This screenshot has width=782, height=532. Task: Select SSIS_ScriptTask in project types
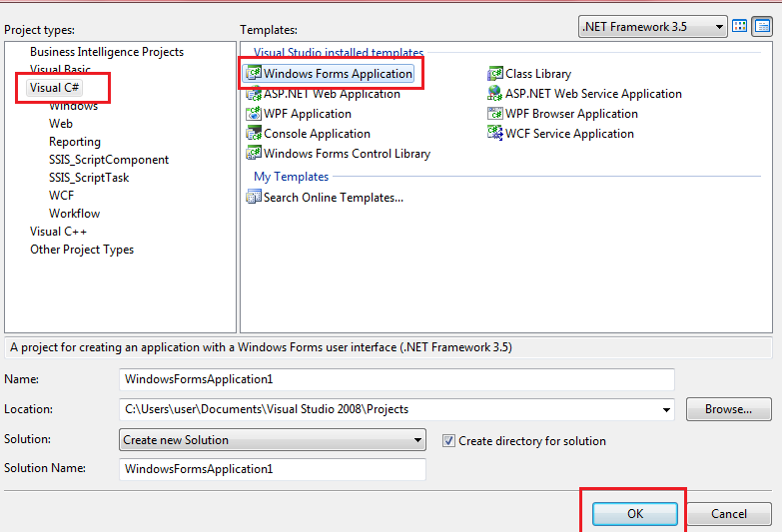click(89, 178)
